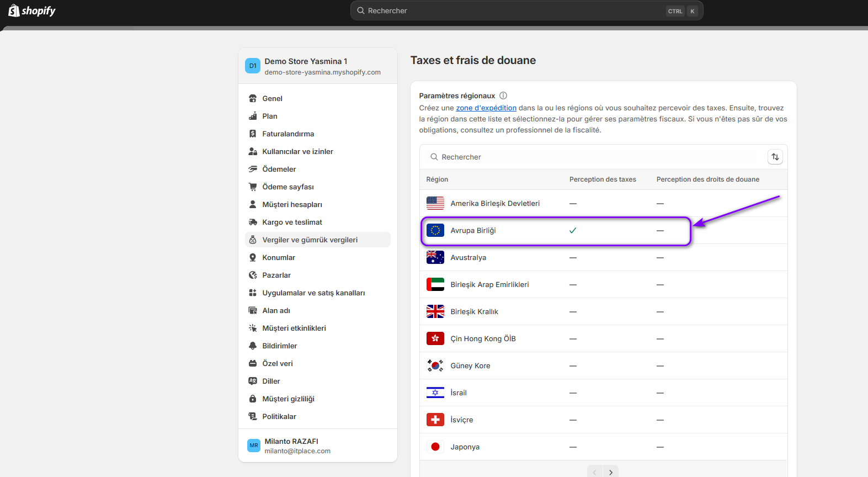Click the Politikalar icon
Image resolution: width=868 pixels, height=477 pixels.
coord(253,416)
